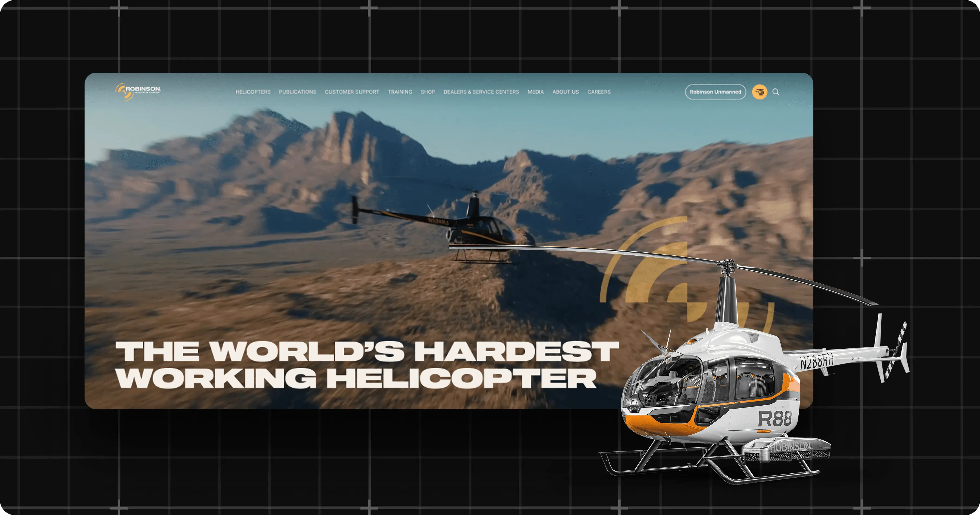The width and height of the screenshot is (980, 523).
Task: Click the Media navigation item
Action: [x=535, y=92]
